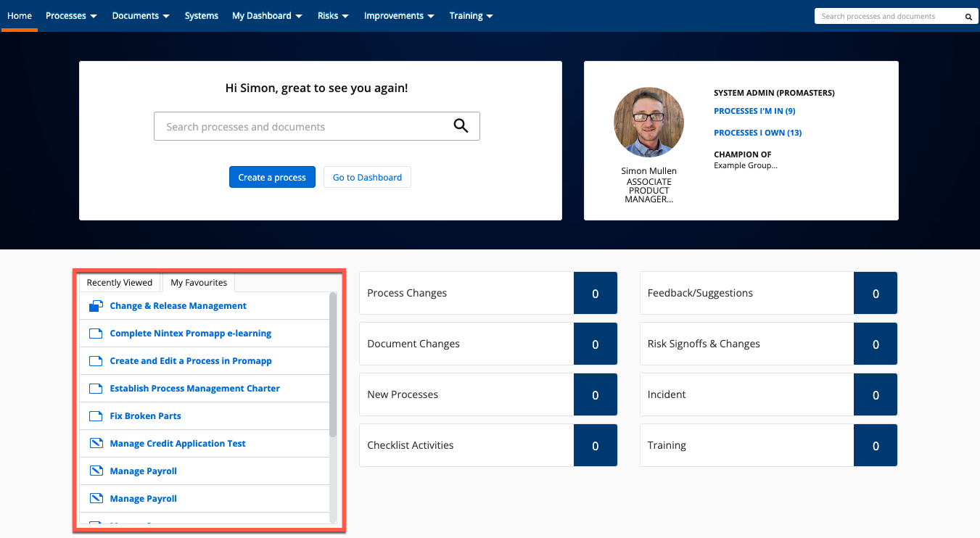Expand the My Dashboard menu
Screen dimensions: 980x538
coord(268,16)
